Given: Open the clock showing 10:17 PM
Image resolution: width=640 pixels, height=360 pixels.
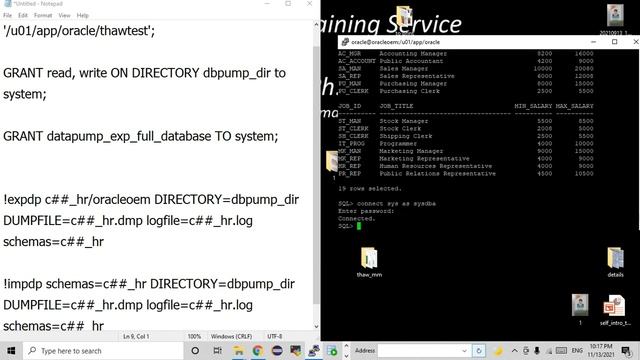Looking at the screenshot, I should (x=601, y=351).
